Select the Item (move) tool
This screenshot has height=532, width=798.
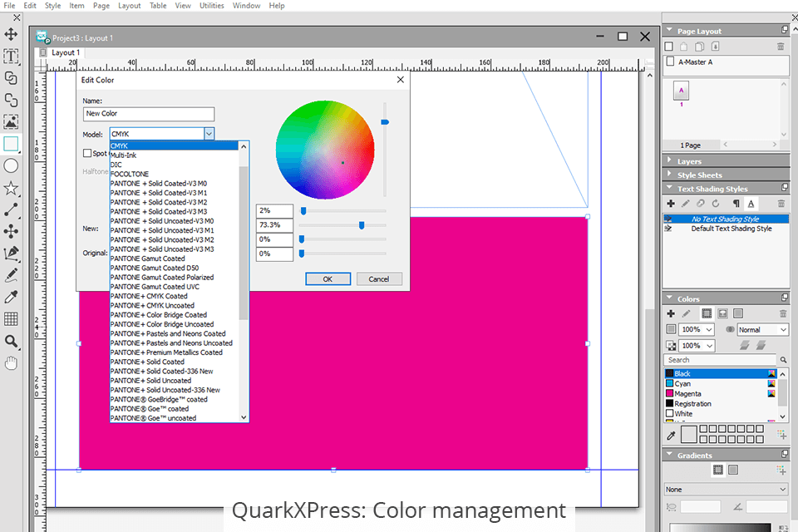pos(11,34)
